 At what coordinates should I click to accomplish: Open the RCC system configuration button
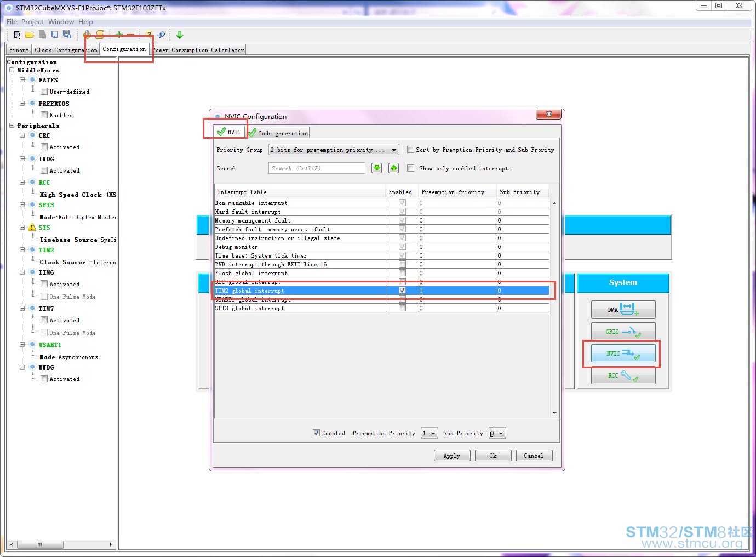click(x=623, y=376)
